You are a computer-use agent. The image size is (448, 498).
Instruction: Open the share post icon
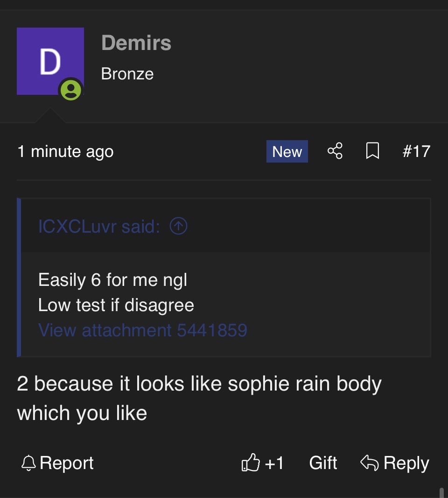[x=335, y=151]
